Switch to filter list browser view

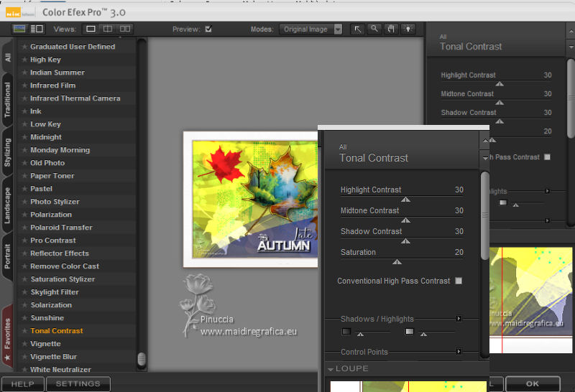click(37, 29)
